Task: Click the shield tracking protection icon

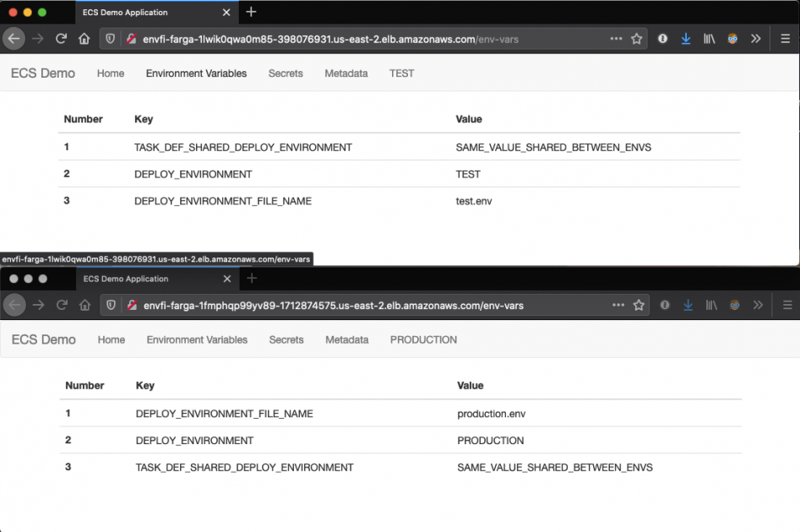Action: (x=111, y=38)
